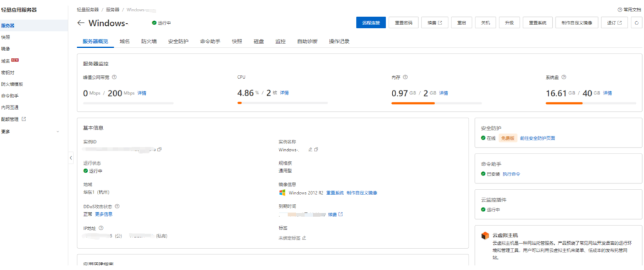Switch to the 域名 tab

[125, 42]
